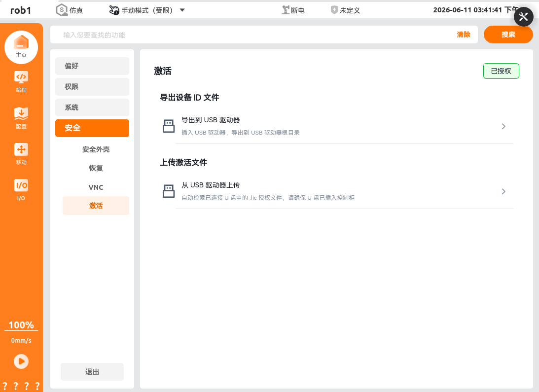Click the 未定义 safety shield status
The width and height of the screenshot is (539, 392).
(x=345, y=10)
